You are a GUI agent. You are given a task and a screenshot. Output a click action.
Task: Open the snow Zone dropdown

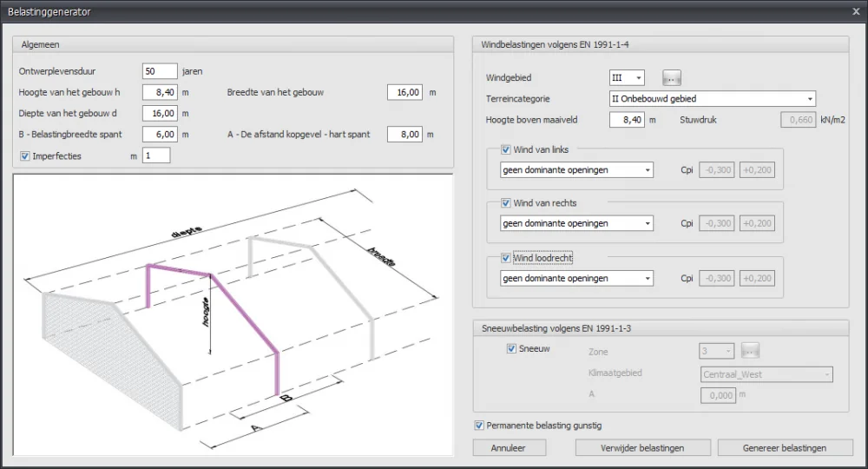[x=716, y=351]
